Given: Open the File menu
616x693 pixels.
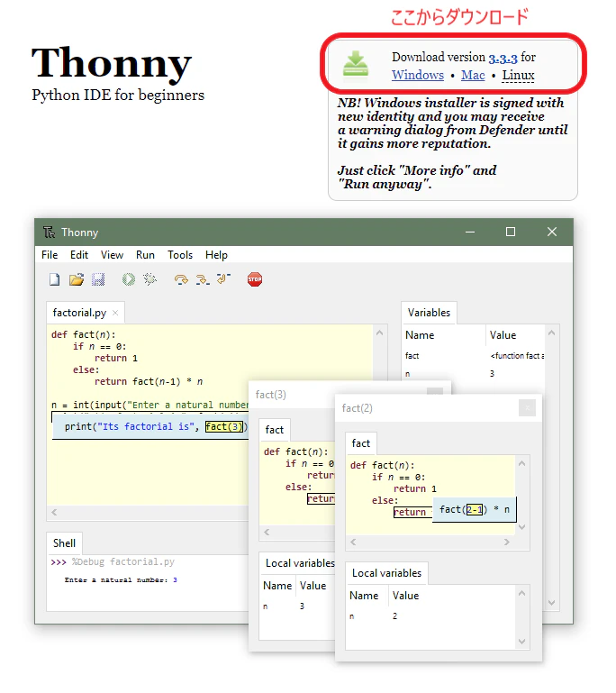Looking at the screenshot, I should tap(50, 255).
